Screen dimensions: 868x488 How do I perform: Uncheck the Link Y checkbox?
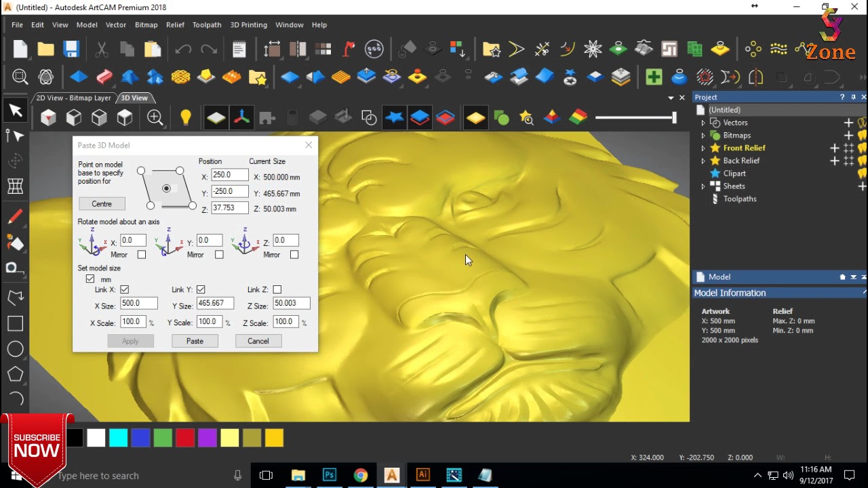point(201,290)
